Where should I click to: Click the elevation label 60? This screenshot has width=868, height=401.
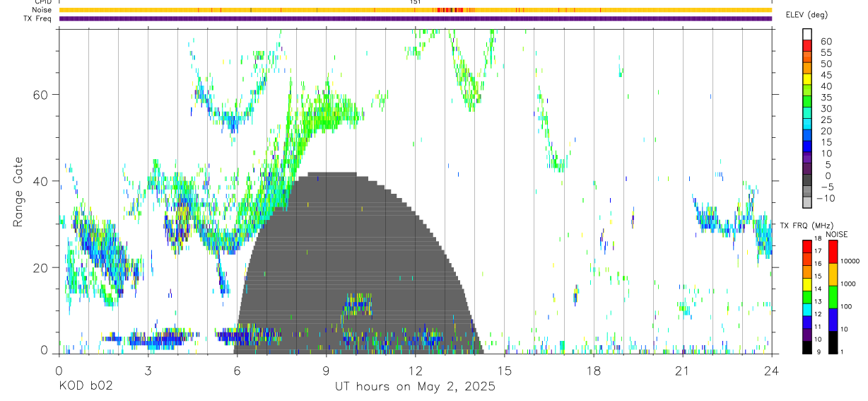826,41
